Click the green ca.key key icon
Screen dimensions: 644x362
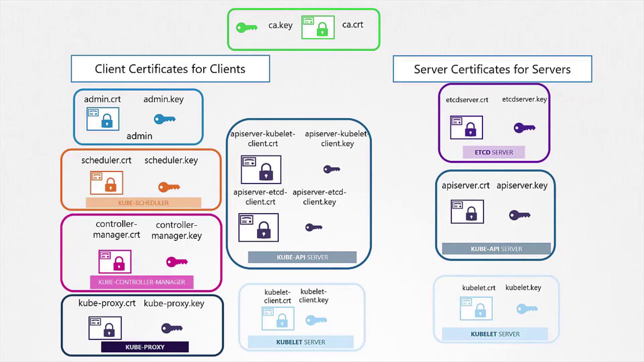click(247, 27)
